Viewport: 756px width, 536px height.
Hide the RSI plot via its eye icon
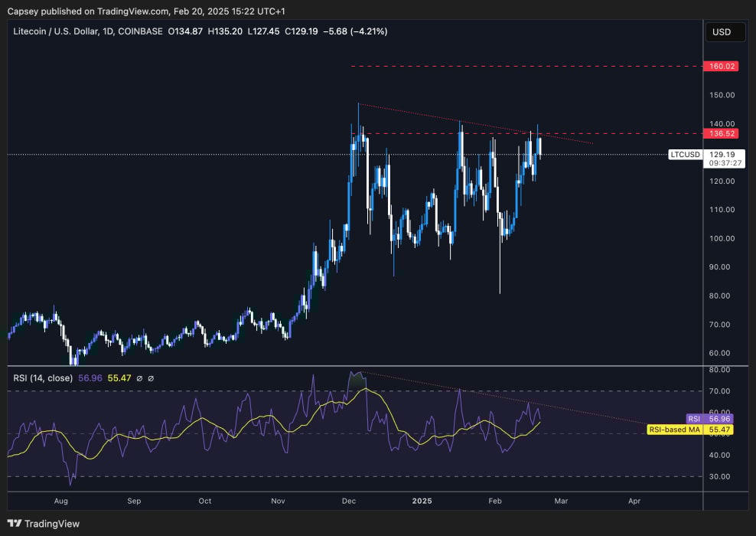pos(140,377)
